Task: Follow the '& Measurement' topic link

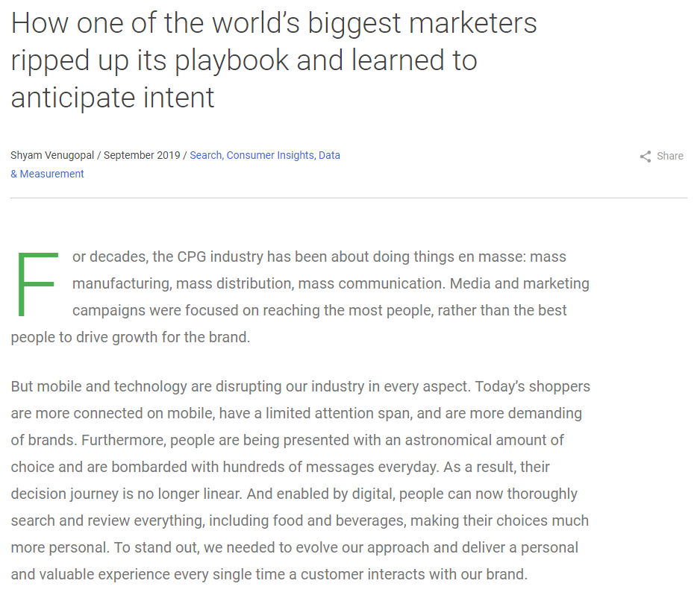Action: coord(47,174)
